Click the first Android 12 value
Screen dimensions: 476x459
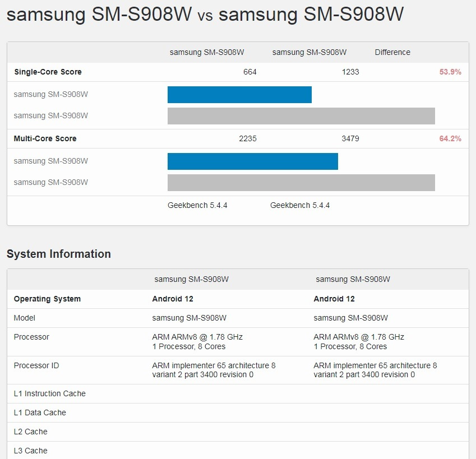(173, 299)
